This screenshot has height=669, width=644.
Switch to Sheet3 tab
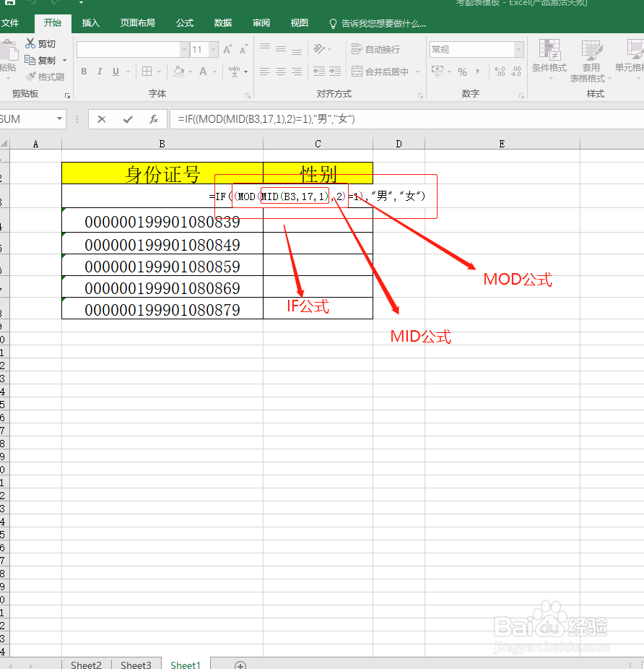tap(136, 665)
